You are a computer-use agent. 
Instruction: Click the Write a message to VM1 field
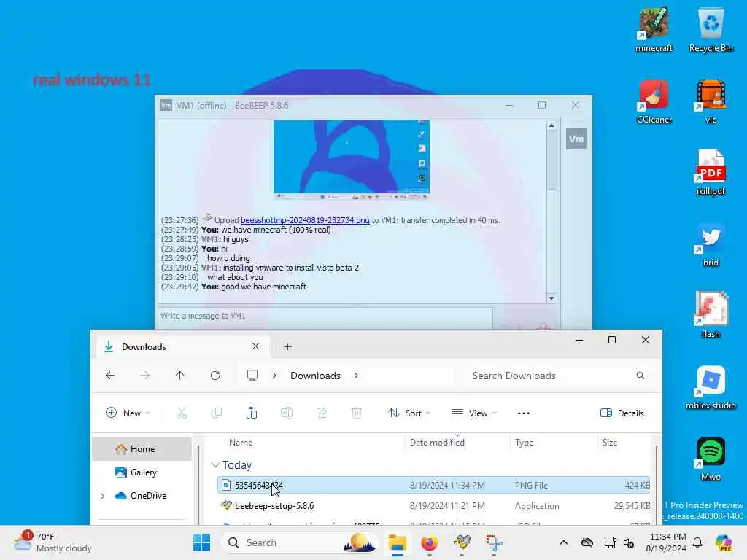tap(325, 316)
